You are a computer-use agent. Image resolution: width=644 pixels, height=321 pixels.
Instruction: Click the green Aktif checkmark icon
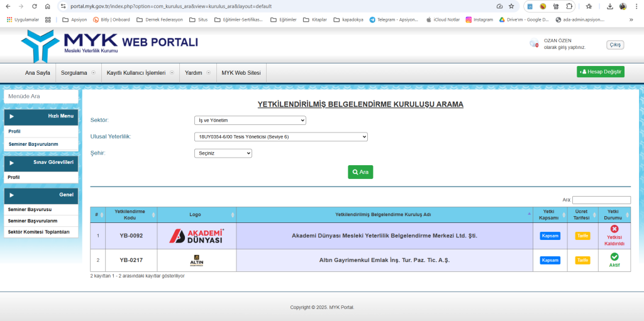pos(614,256)
